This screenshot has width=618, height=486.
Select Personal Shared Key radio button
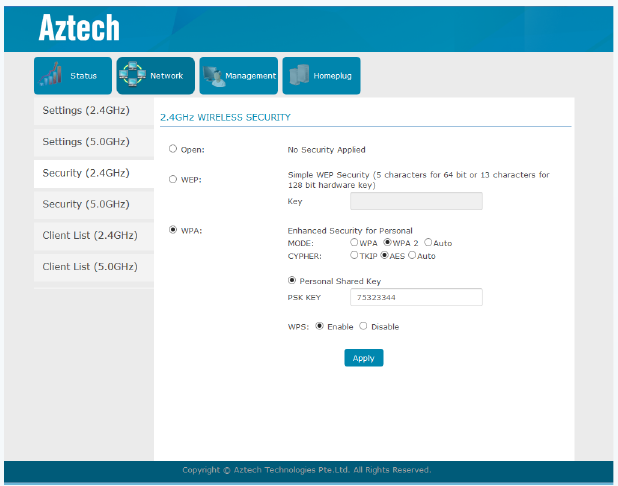292,280
